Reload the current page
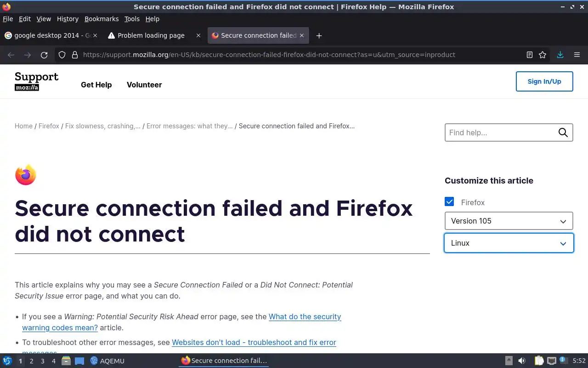Screen dimensions: 588x368 click(x=44, y=55)
